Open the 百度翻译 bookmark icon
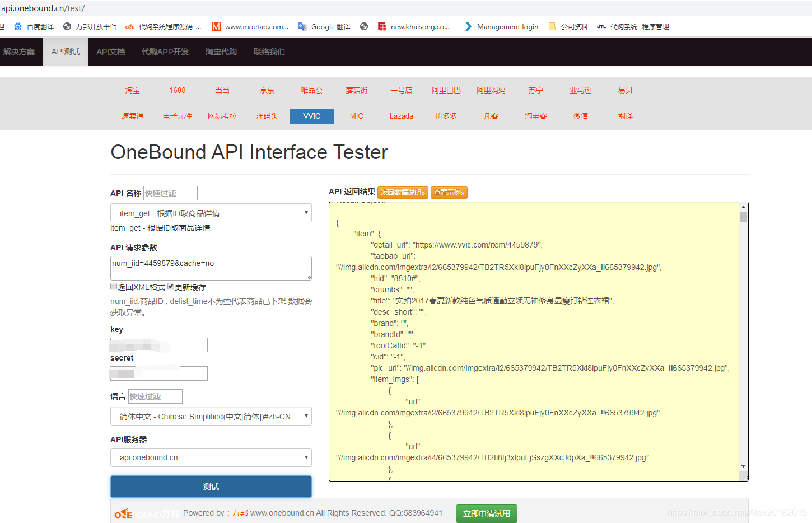 18,26
